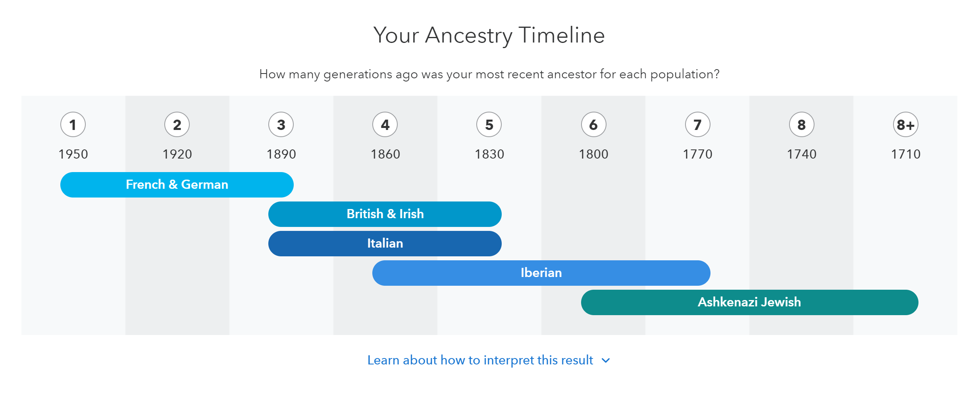The image size is (980, 399).
Task: Click the generation 6 circle marker
Action: (x=594, y=125)
